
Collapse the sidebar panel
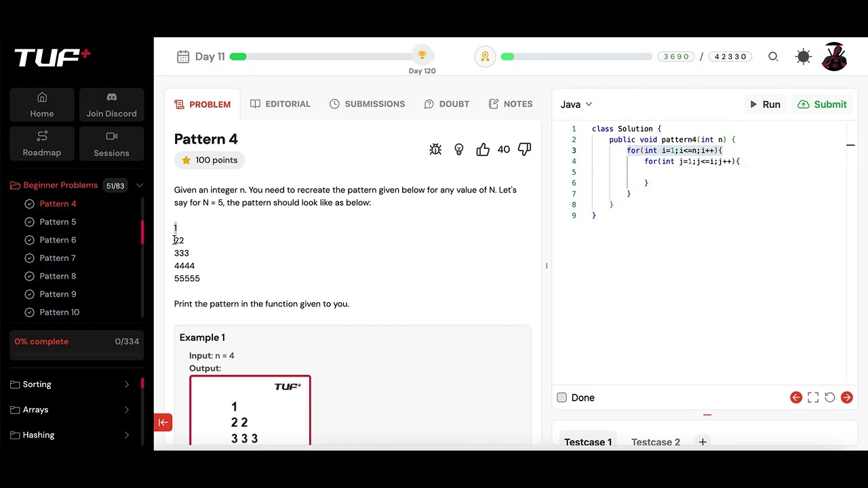pos(163,422)
